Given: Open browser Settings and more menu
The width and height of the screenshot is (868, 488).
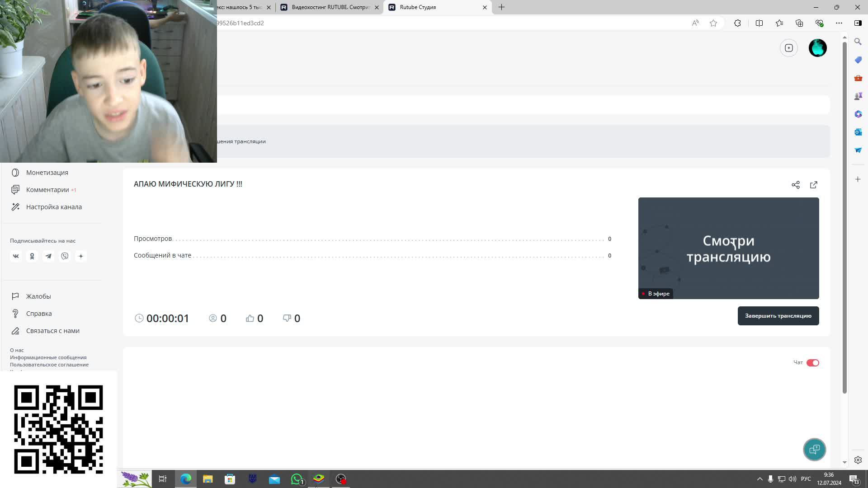Looking at the screenshot, I should pyautogui.click(x=839, y=23).
